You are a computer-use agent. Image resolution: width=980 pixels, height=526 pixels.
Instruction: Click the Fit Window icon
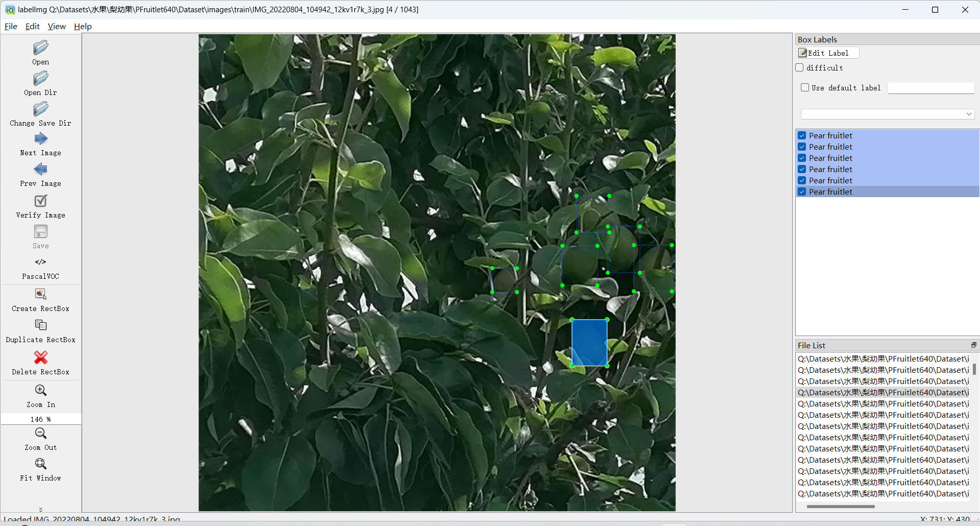[x=41, y=464]
